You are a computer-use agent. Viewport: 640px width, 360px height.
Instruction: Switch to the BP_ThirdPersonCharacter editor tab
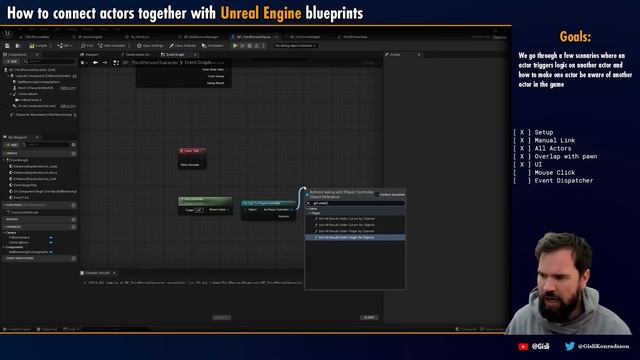pos(253,37)
